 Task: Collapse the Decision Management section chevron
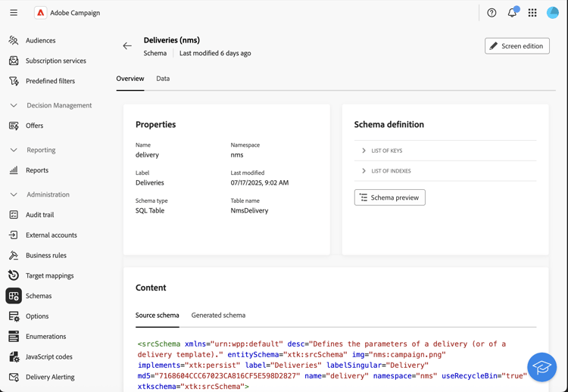pos(14,105)
